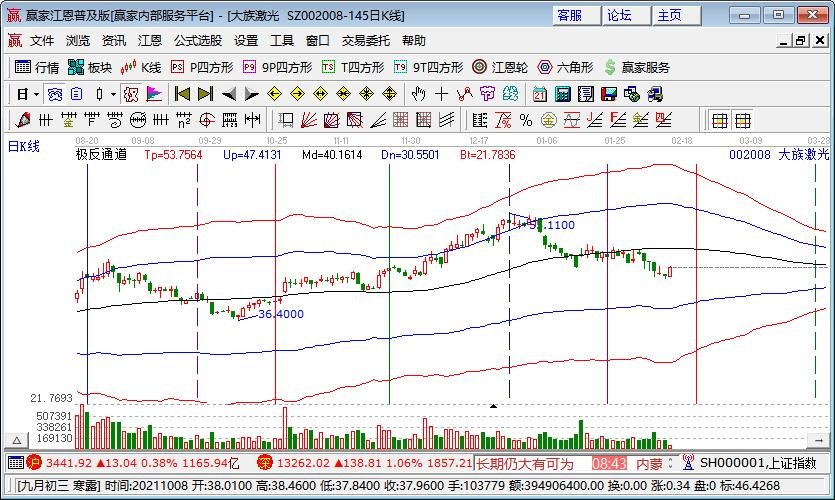
Task: Open the 公式选股 menu
Action: [198, 40]
